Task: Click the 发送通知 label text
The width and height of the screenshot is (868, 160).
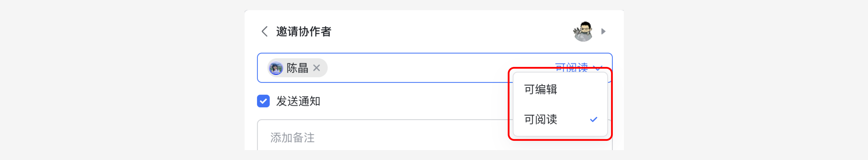Action: 298,101
